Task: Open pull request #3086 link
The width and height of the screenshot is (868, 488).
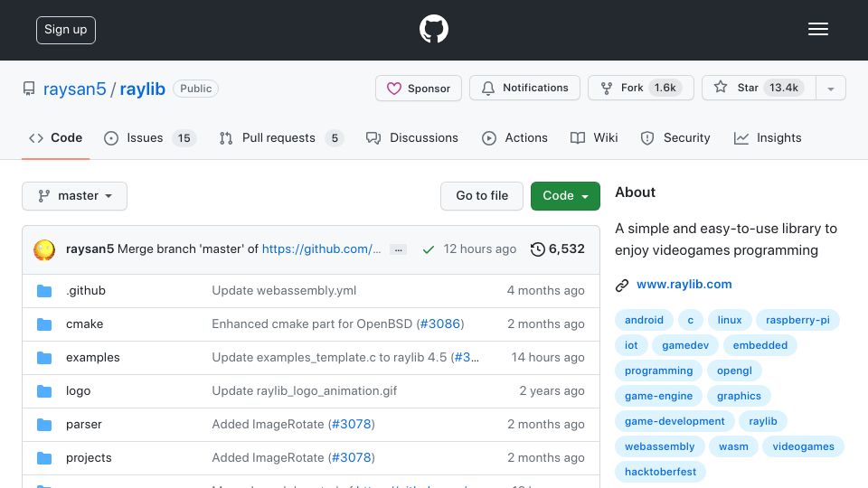Action: (440, 324)
